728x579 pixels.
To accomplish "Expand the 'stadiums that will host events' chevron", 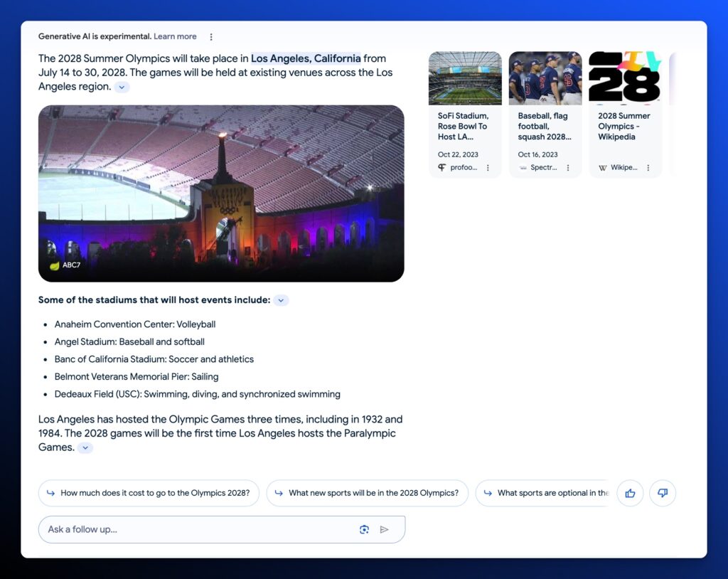I will point(281,300).
